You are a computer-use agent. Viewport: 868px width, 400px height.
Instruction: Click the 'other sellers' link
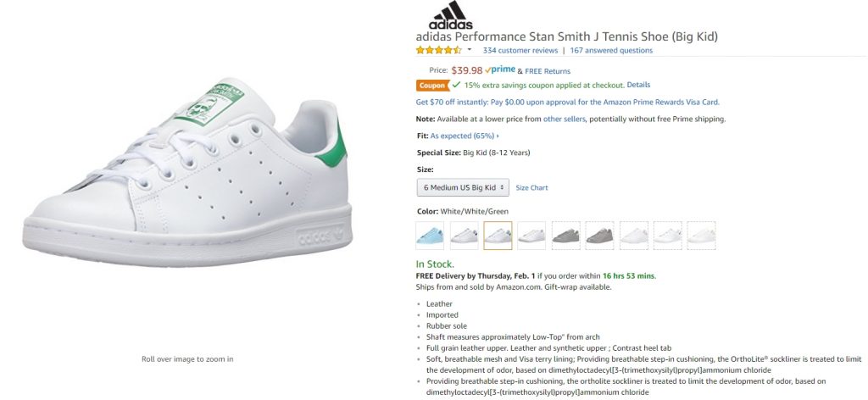(565, 119)
